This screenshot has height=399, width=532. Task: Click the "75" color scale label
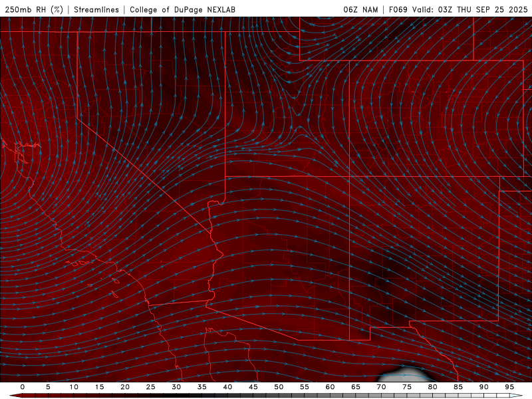pos(406,387)
